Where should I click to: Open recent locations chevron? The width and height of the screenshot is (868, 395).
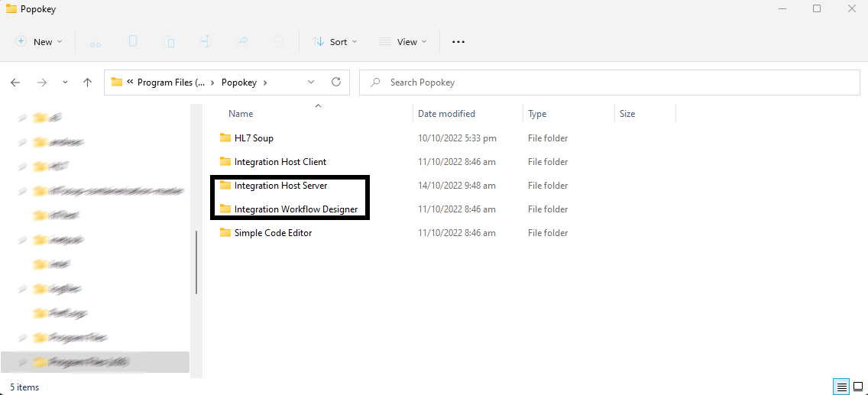pyautogui.click(x=65, y=83)
